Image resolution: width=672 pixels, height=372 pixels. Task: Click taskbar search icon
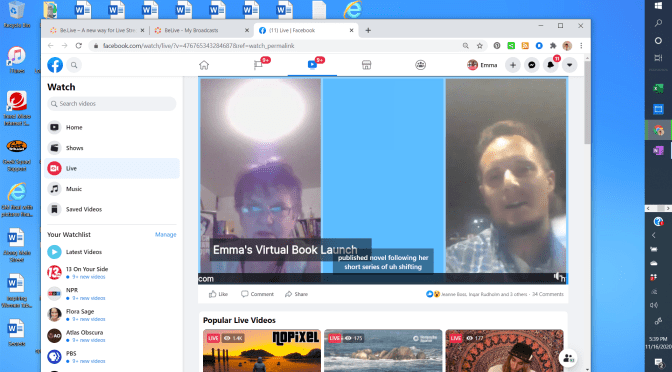(x=658, y=23)
